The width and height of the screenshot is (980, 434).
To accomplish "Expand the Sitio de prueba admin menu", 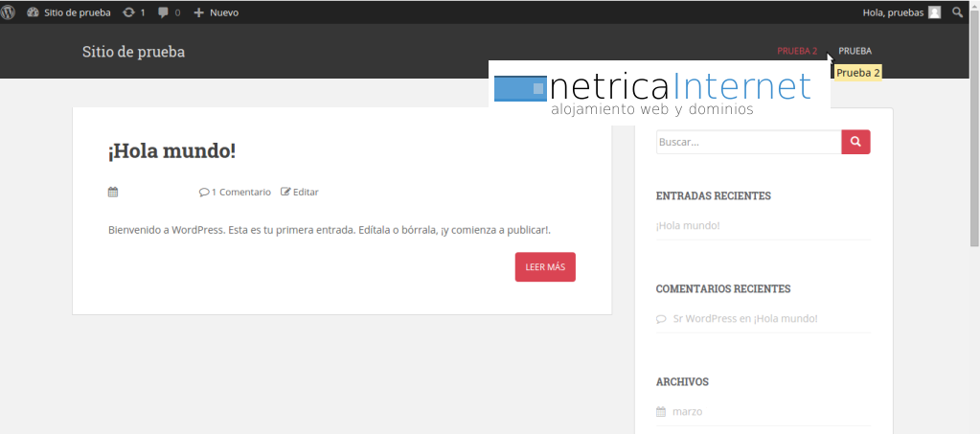I will [68, 12].
